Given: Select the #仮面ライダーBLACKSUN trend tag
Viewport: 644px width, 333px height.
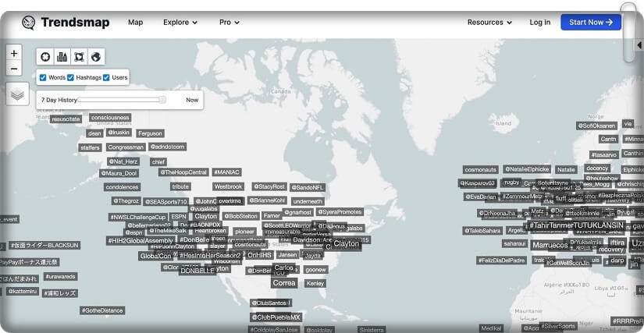Looking at the screenshot, I should click(44, 245).
